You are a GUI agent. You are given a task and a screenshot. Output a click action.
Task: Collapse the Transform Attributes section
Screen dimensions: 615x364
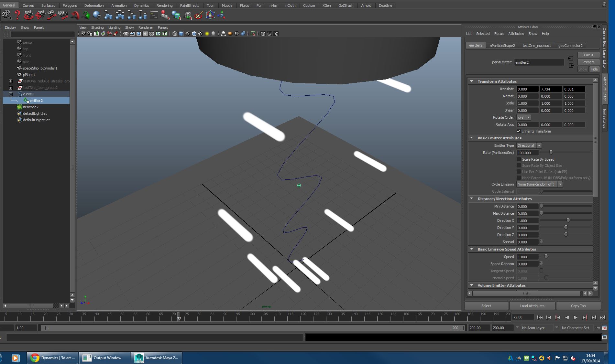click(471, 81)
